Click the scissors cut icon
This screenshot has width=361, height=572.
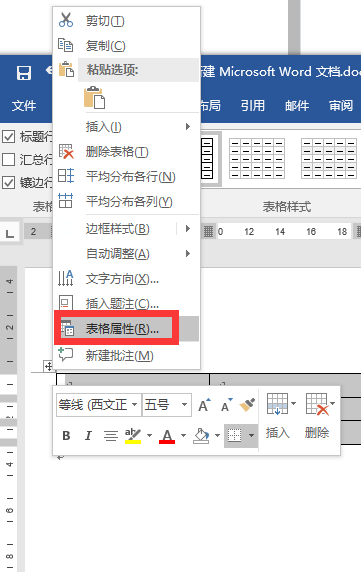tap(66, 20)
